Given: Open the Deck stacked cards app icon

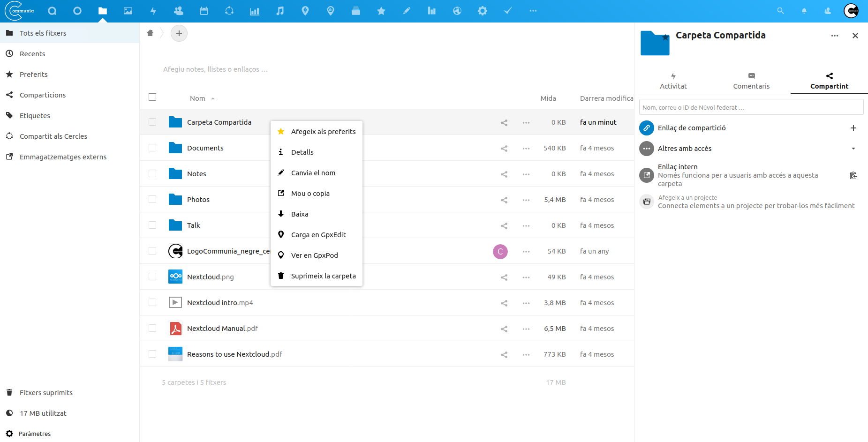Looking at the screenshot, I should 356,11.
